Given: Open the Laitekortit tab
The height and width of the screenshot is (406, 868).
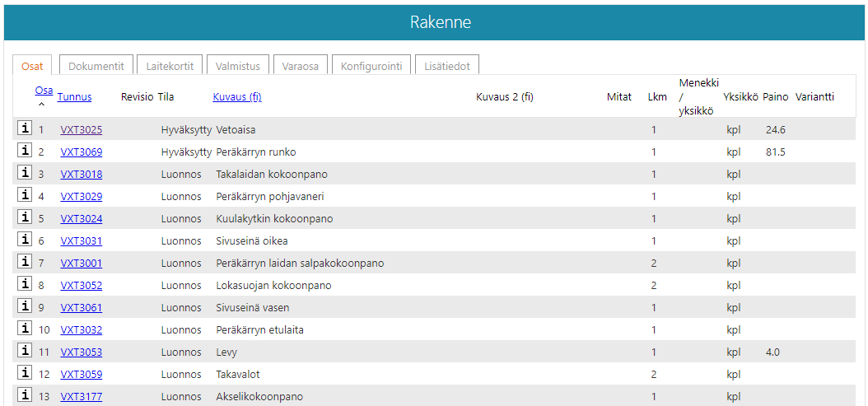Looking at the screenshot, I should (x=170, y=66).
